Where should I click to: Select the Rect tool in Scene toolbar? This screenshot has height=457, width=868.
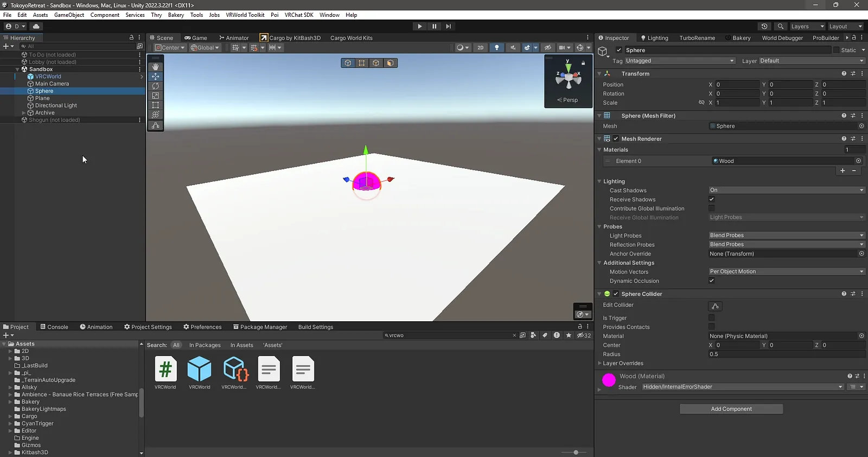(x=156, y=105)
